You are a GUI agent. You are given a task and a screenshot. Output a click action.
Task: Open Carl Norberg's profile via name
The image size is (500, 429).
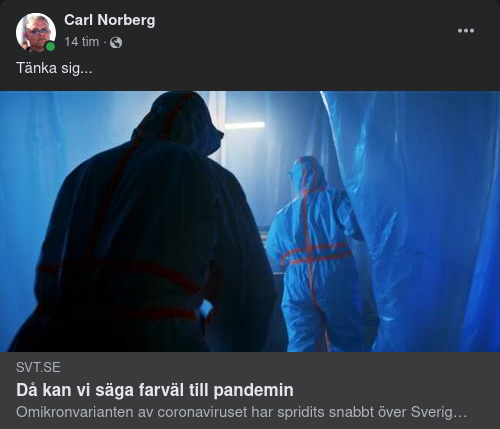pos(110,20)
